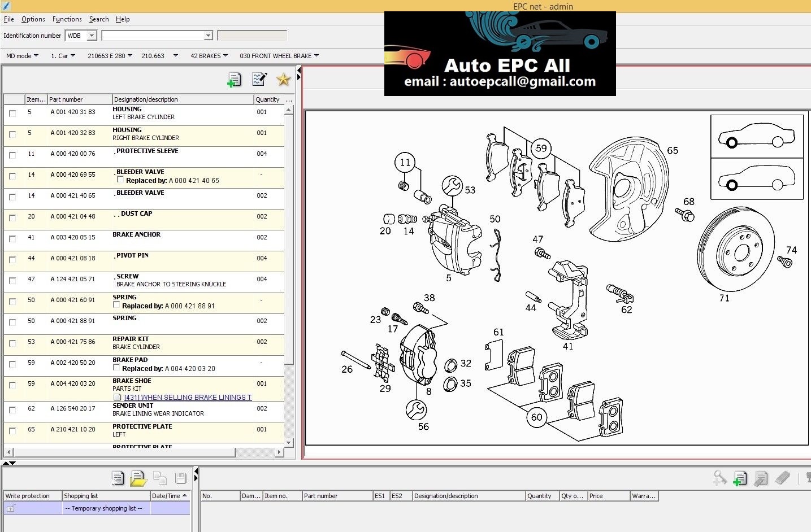
Task: Click the green plus add item icon bottom right
Action: [x=740, y=478]
